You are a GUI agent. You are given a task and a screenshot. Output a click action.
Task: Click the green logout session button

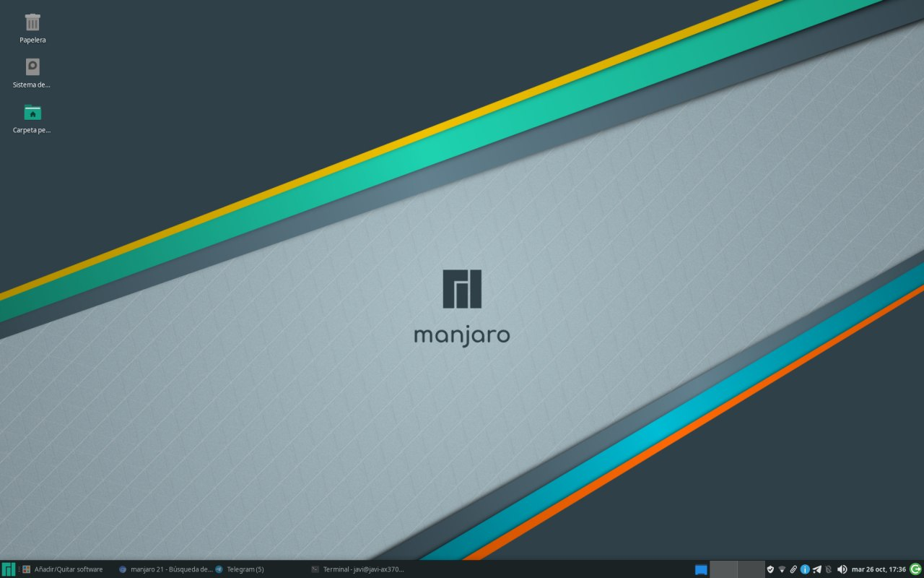pos(916,569)
